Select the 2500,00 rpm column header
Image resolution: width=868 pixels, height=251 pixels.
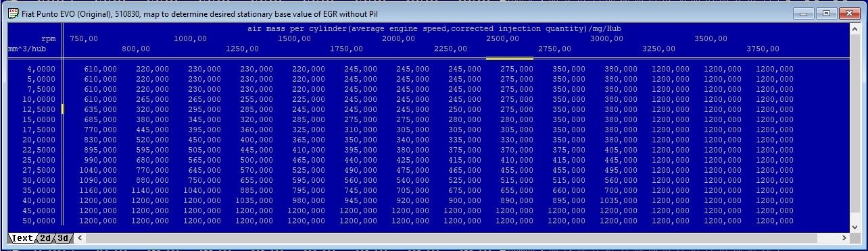(x=503, y=38)
